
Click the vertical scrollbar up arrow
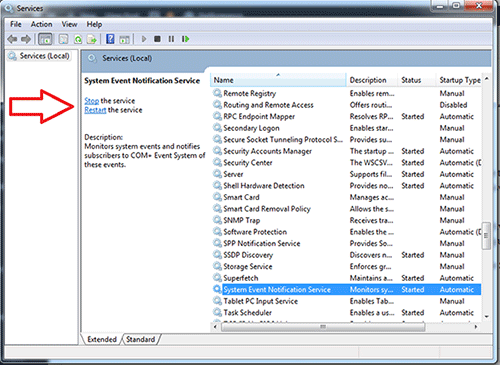pyautogui.click(x=486, y=79)
